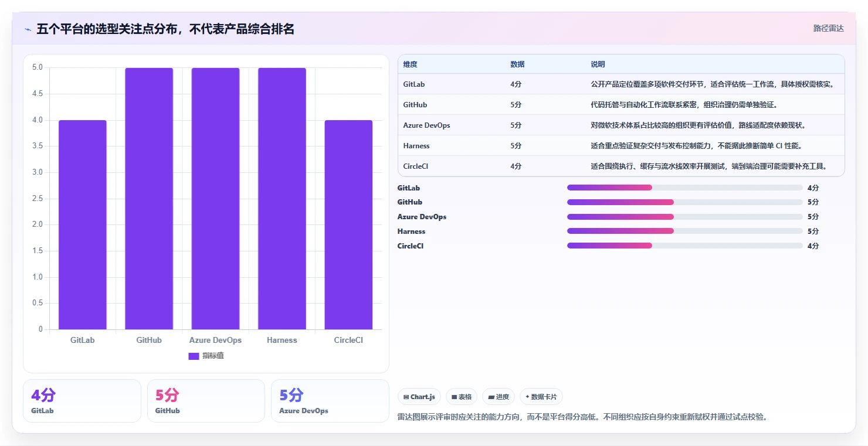
Task: Click the 表格 tag
Action: (x=462, y=397)
